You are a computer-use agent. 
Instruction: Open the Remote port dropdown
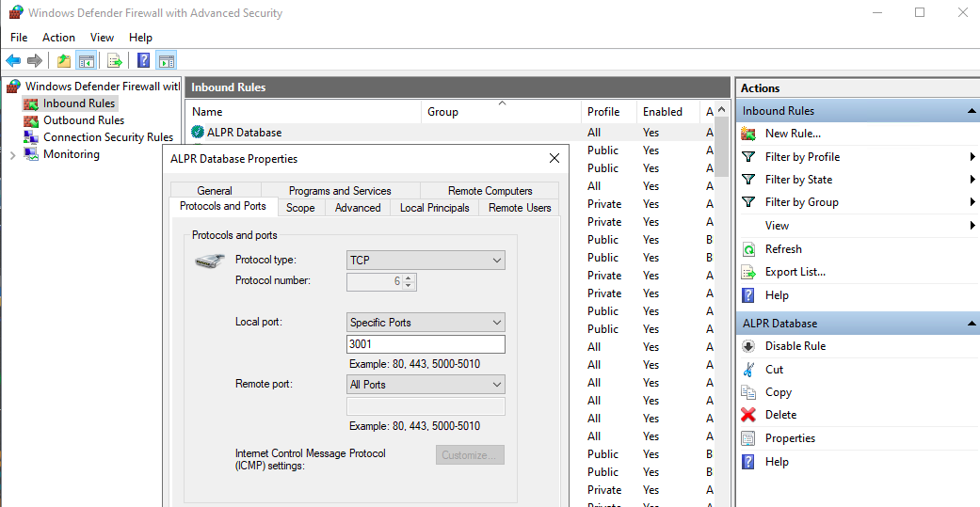pyautogui.click(x=426, y=384)
